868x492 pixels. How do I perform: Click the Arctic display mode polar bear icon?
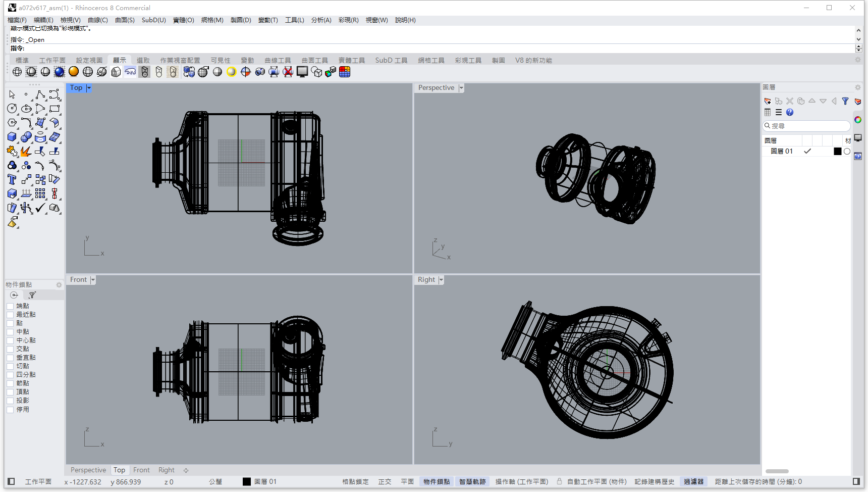point(130,72)
